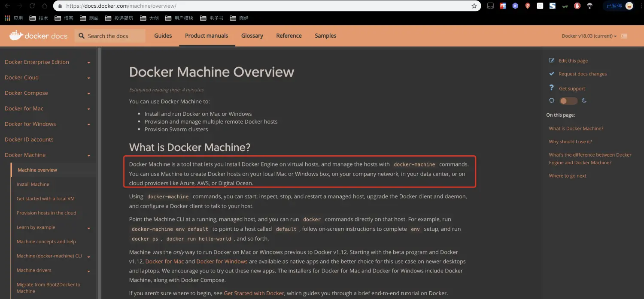Click the Request docs changes checkmark icon
Screen dimensions: 644x299
(552, 74)
